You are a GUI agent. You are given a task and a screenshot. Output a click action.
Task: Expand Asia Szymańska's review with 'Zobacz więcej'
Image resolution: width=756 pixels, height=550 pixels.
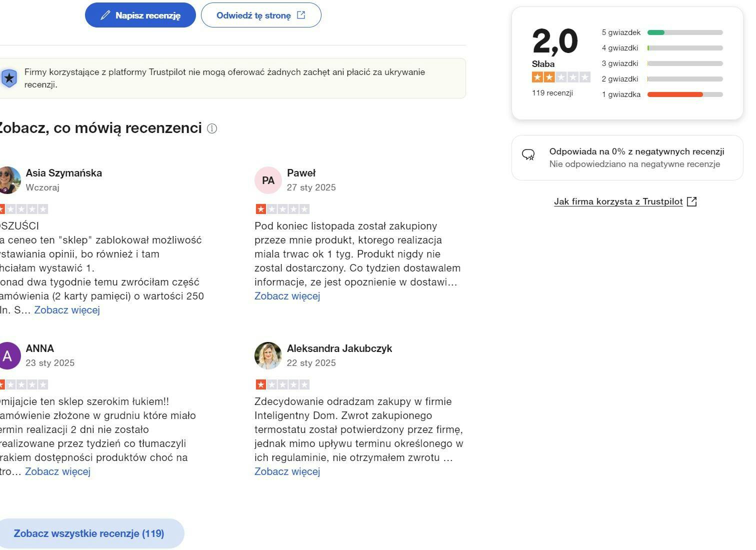[x=67, y=310]
